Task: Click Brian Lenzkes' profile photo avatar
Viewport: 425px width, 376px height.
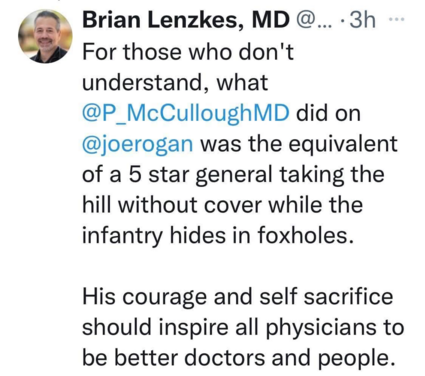Action: coord(45,36)
